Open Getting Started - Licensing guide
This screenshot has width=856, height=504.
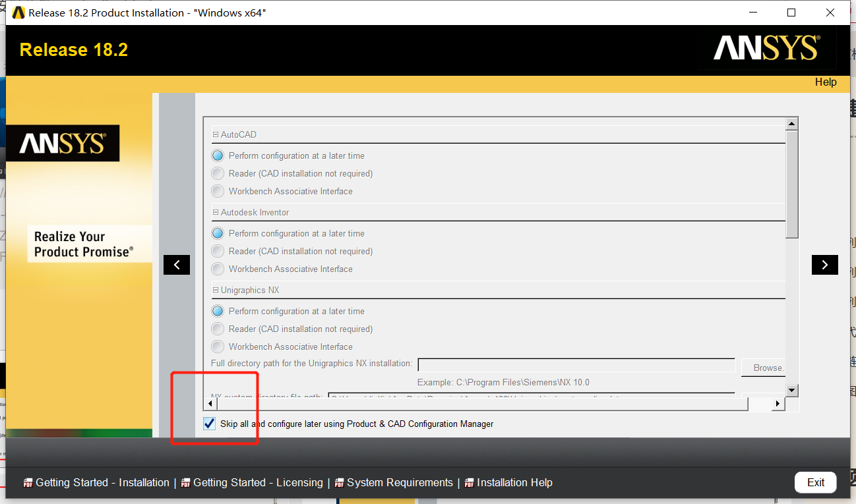click(x=258, y=483)
